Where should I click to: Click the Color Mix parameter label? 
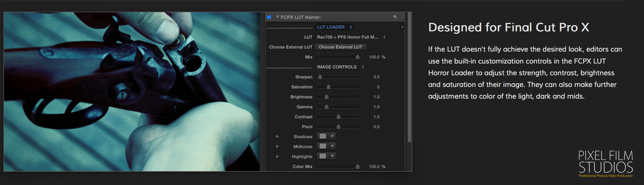point(302,167)
